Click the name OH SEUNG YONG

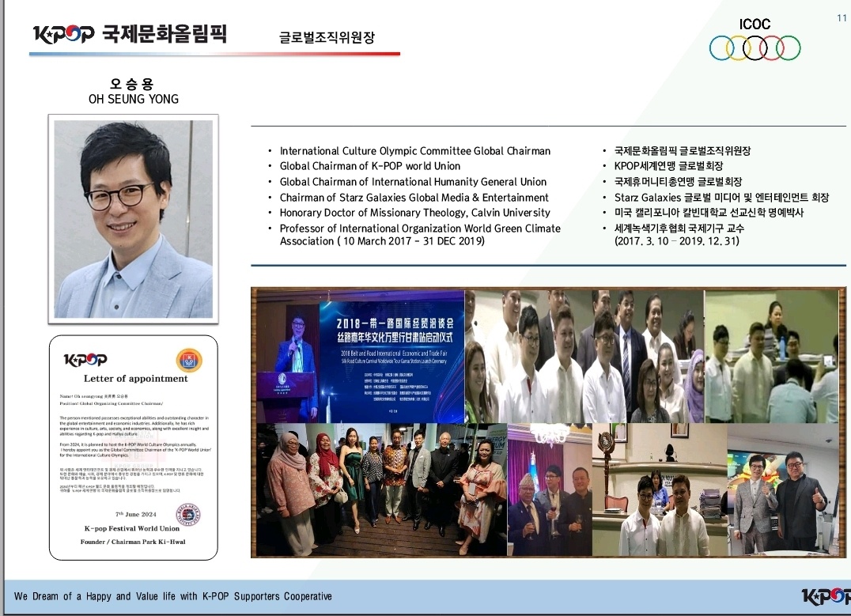[x=134, y=99]
